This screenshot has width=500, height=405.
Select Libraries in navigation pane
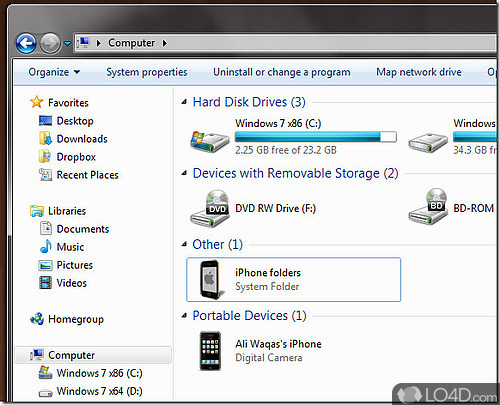click(x=67, y=211)
